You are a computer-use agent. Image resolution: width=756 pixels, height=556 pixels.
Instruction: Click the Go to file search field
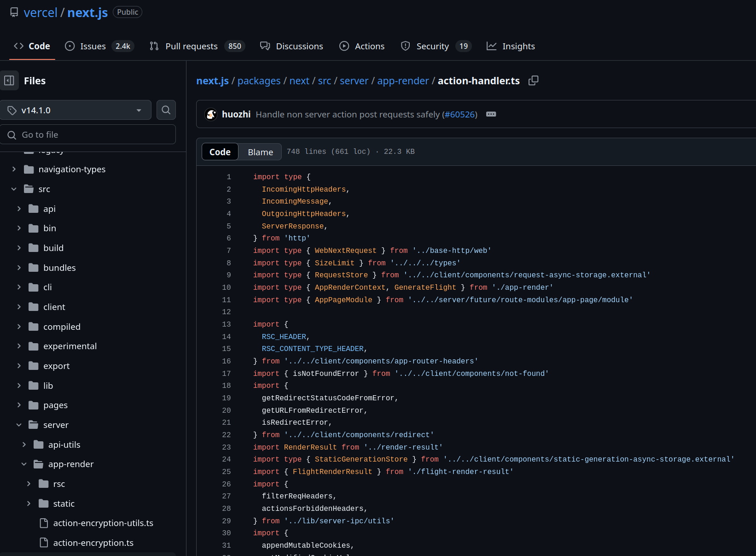(88, 135)
